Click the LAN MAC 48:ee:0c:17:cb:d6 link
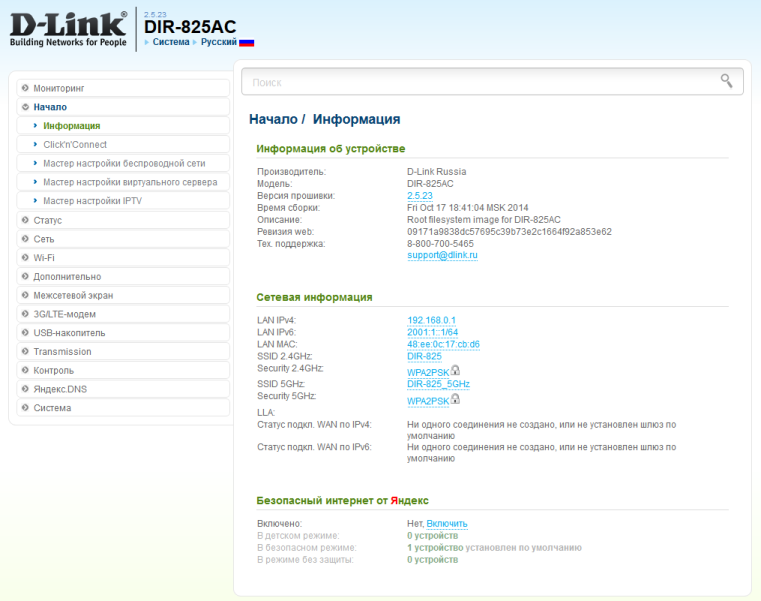The image size is (761, 601). coord(443,345)
